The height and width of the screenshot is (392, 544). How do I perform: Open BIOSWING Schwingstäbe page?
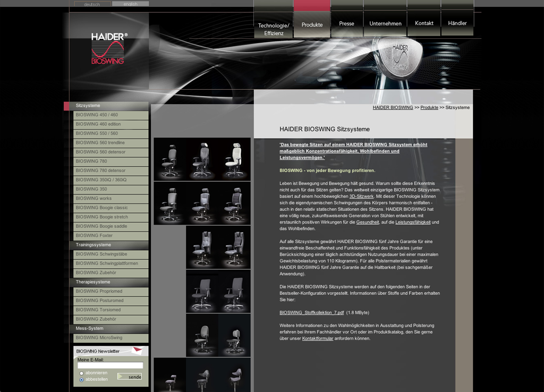click(x=110, y=254)
